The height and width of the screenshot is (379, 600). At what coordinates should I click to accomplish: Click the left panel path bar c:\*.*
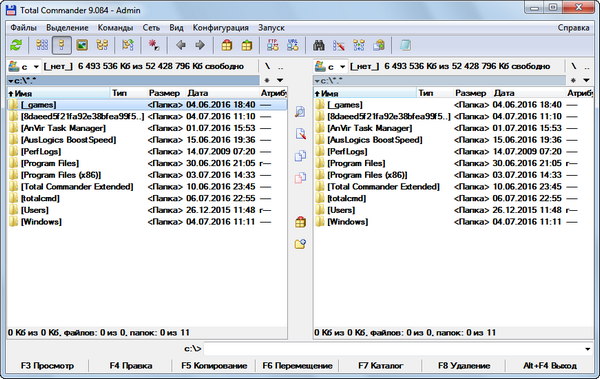pyautogui.click(x=134, y=80)
